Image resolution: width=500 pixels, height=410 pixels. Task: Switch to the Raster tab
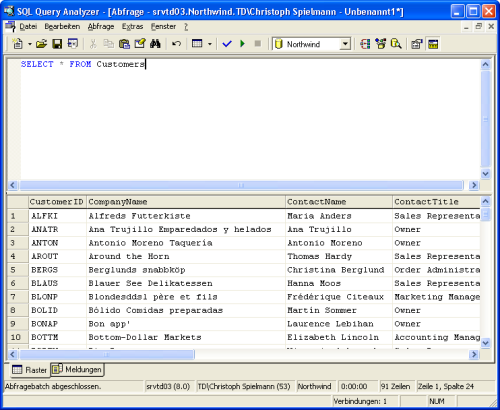tap(29, 370)
